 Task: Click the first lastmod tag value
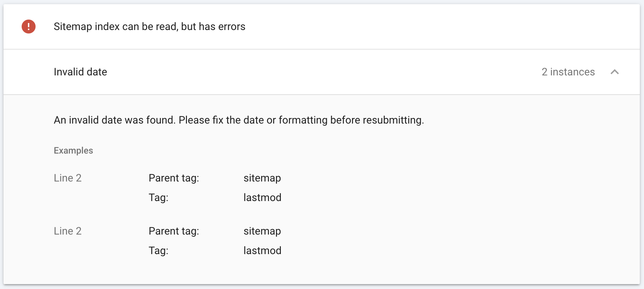click(263, 198)
